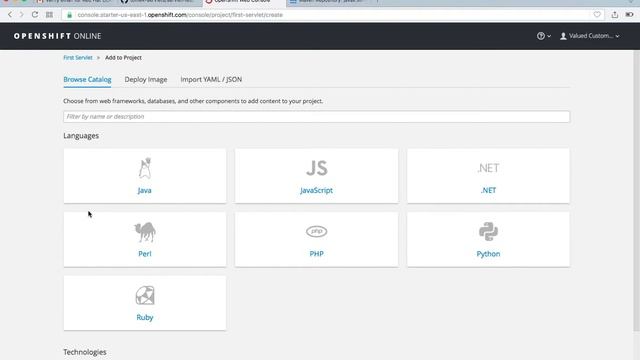640x360 pixels.
Task: Click the Ruby gem icon
Action: (x=145, y=295)
